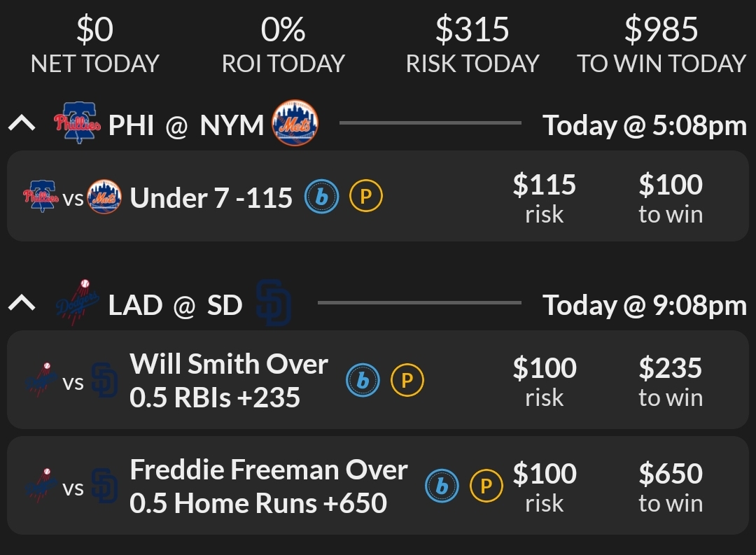The image size is (756, 555).
Task: Tap the NET TODAY stat
Action: [95, 45]
